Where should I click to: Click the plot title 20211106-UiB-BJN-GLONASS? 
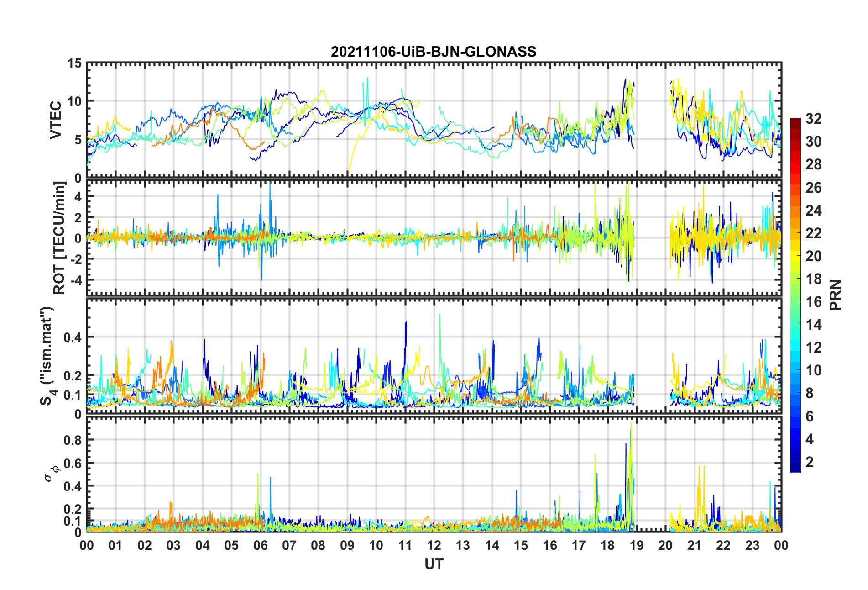(x=434, y=52)
